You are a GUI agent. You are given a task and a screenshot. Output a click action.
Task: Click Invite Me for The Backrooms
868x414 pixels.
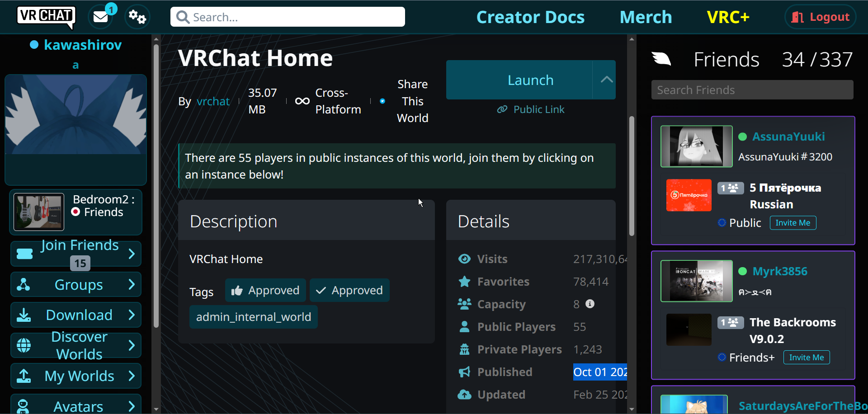[x=807, y=358]
